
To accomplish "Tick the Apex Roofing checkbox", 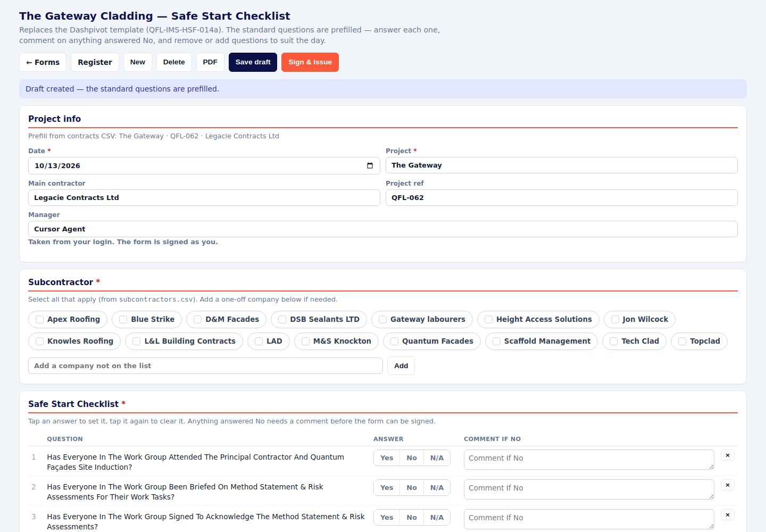I will pos(40,319).
